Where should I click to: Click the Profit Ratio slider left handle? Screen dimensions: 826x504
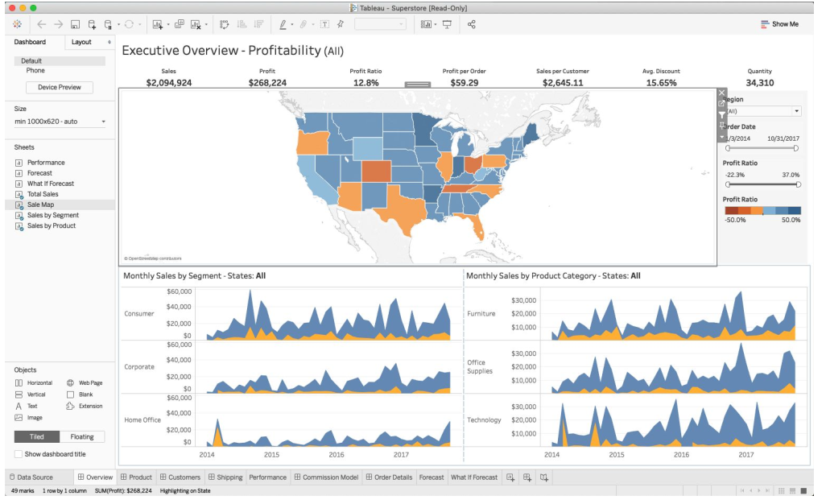click(728, 184)
